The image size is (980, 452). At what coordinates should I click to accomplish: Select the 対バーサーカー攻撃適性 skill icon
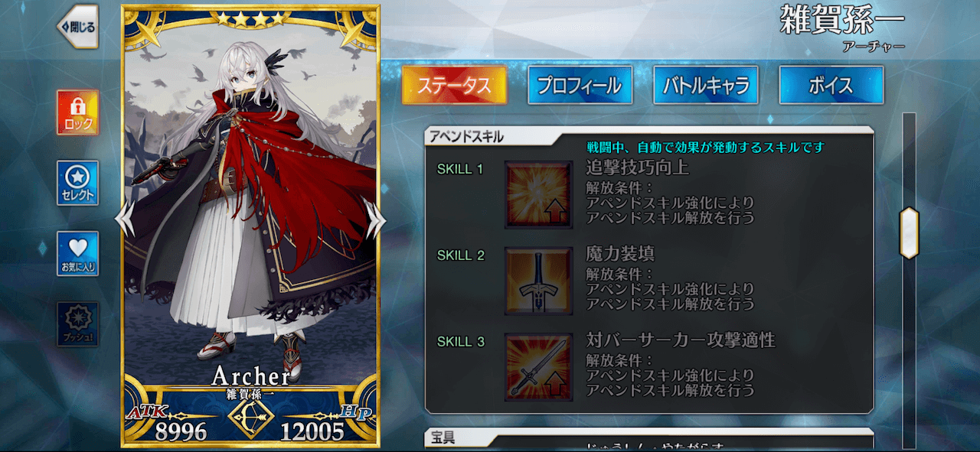[538, 367]
